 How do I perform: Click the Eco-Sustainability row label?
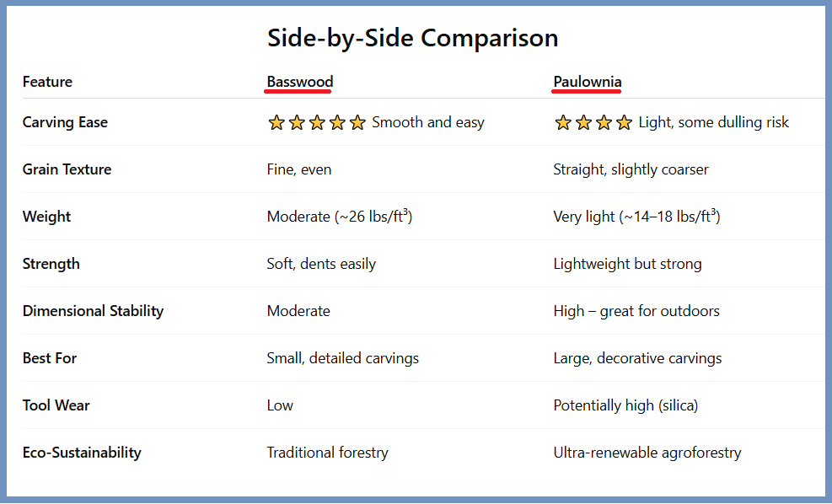(x=82, y=453)
